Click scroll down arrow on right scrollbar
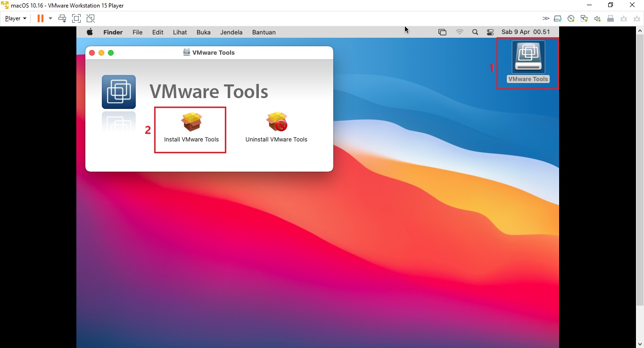 coord(640,344)
